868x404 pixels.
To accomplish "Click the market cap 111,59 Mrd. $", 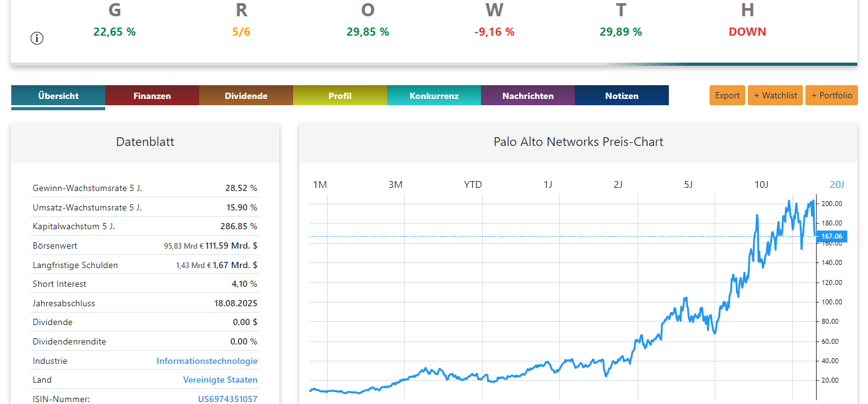I will click(x=231, y=246).
